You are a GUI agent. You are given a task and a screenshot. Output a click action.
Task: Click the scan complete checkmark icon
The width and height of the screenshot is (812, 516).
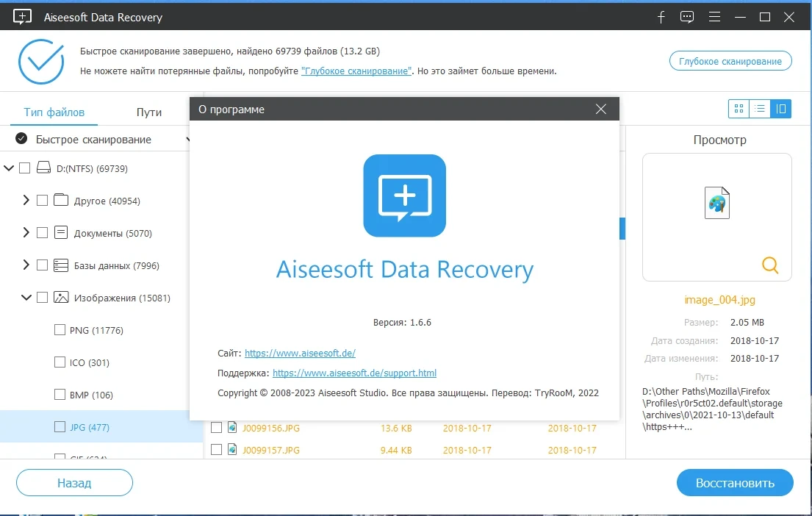tap(41, 62)
